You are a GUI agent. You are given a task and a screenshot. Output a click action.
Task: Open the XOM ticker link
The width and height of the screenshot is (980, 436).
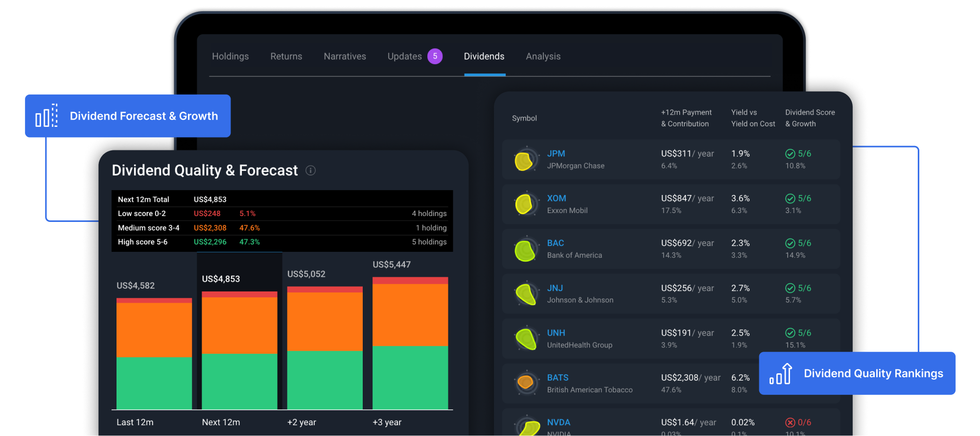[556, 198]
